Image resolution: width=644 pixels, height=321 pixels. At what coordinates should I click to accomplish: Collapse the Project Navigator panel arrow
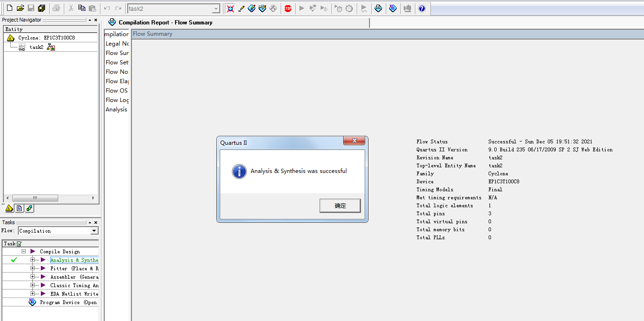pyautogui.click(x=90, y=20)
